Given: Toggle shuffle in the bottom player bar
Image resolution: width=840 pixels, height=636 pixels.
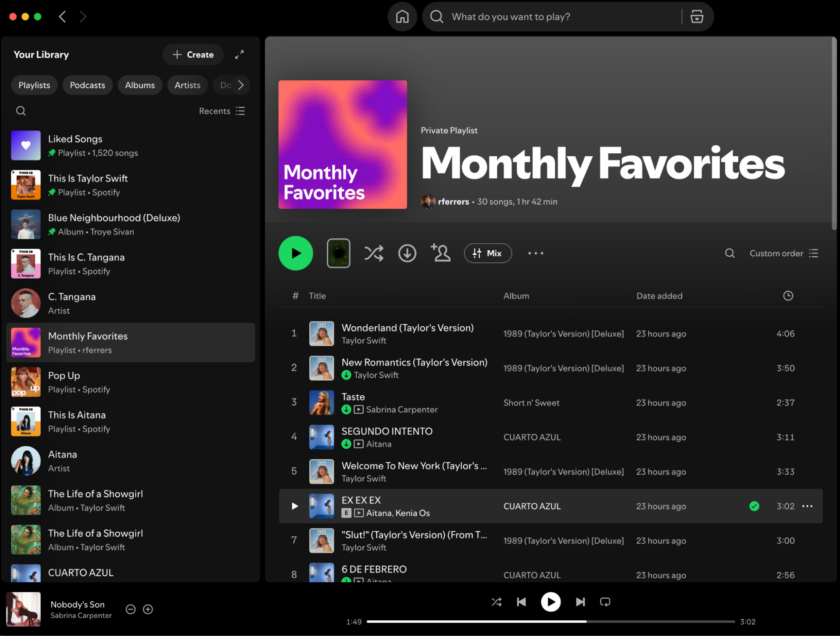Looking at the screenshot, I should click(496, 602).
